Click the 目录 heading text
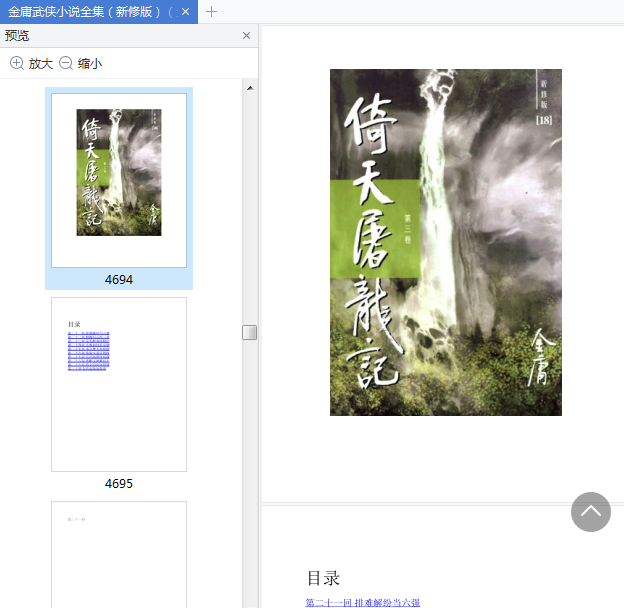This screenshot has width=624, height=608. pyautogui.click(x=323, y=578)
